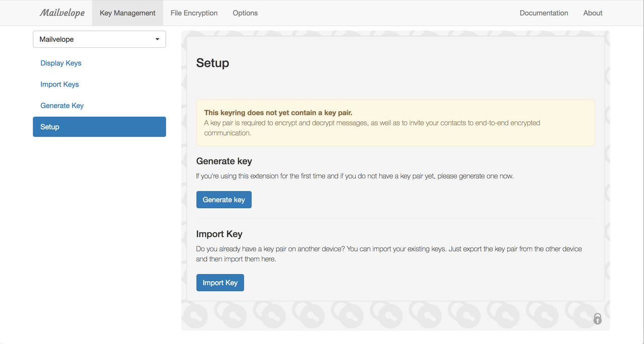Click the blue Generate key button
Screen dimensions: 644x344
coord(223,199)
